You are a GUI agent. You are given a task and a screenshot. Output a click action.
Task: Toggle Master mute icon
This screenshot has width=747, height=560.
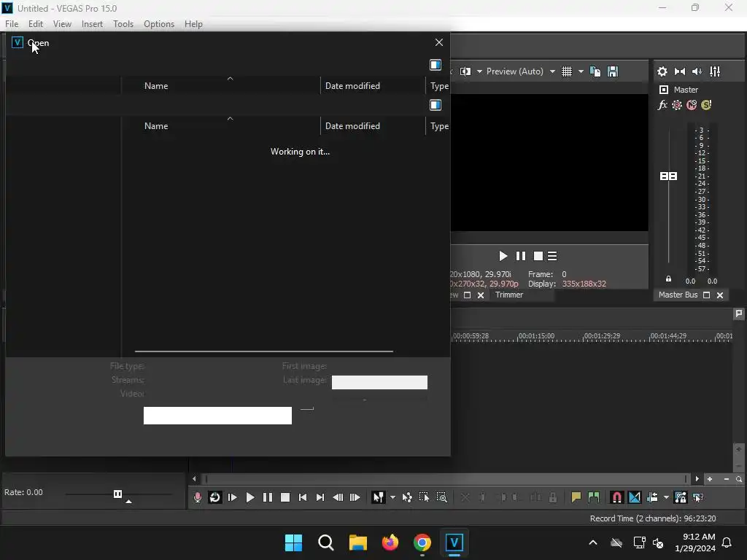pyautogui.click(x=692, y=105)
